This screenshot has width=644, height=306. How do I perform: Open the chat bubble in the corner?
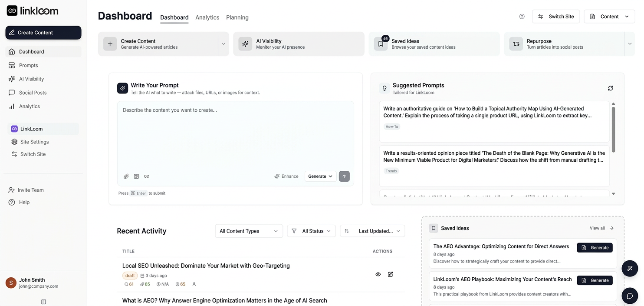pos(630,296)
